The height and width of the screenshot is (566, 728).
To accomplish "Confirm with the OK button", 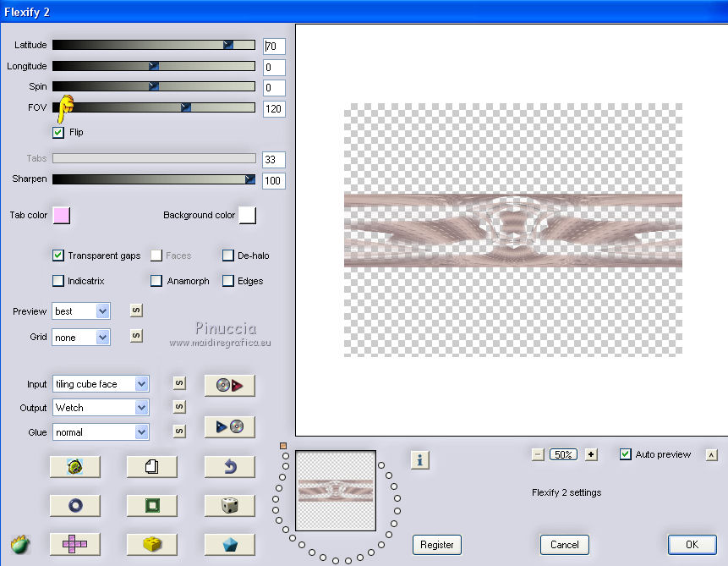I will [x=692, y=545].
